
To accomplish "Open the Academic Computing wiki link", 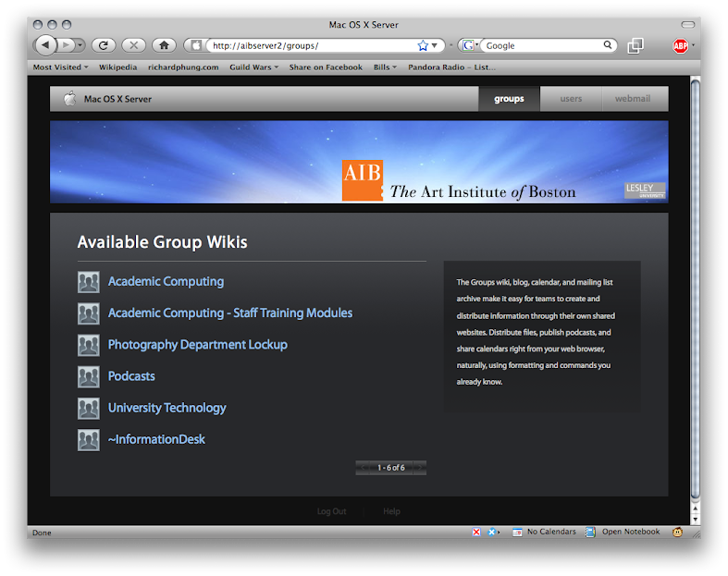I will [x=166, y=282].
